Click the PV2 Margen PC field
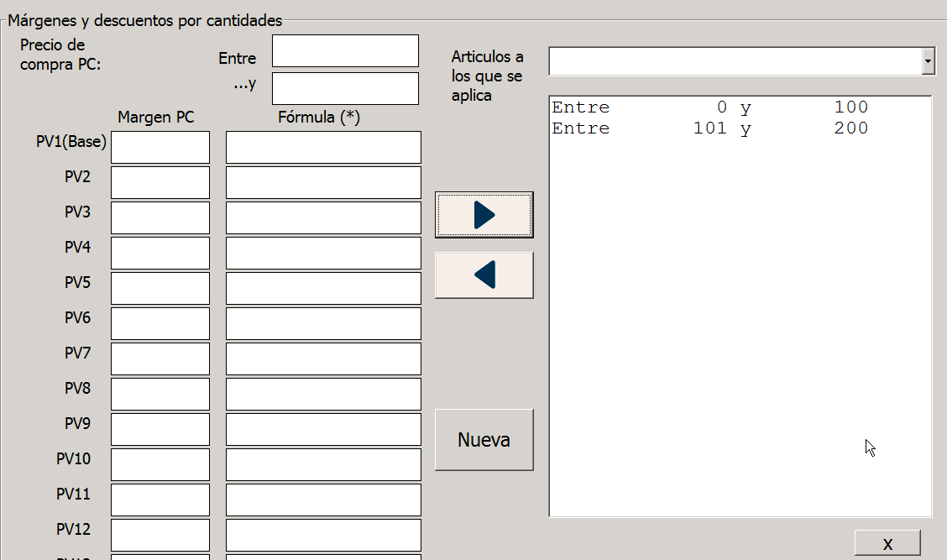The image size is (947, 560). (160, 183)
